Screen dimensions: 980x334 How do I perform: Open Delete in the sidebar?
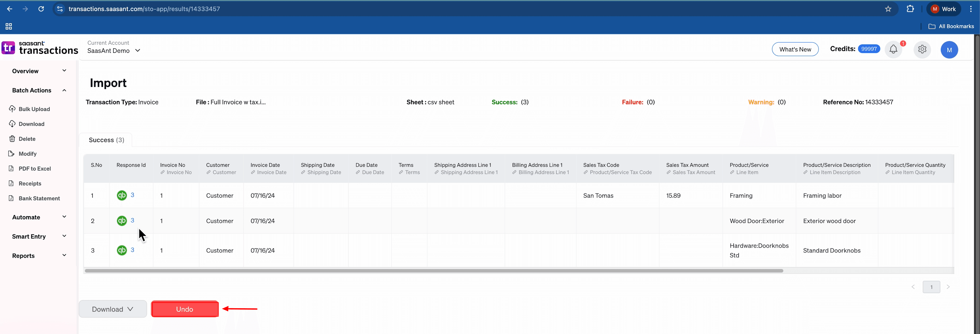(x=22, y=138)
